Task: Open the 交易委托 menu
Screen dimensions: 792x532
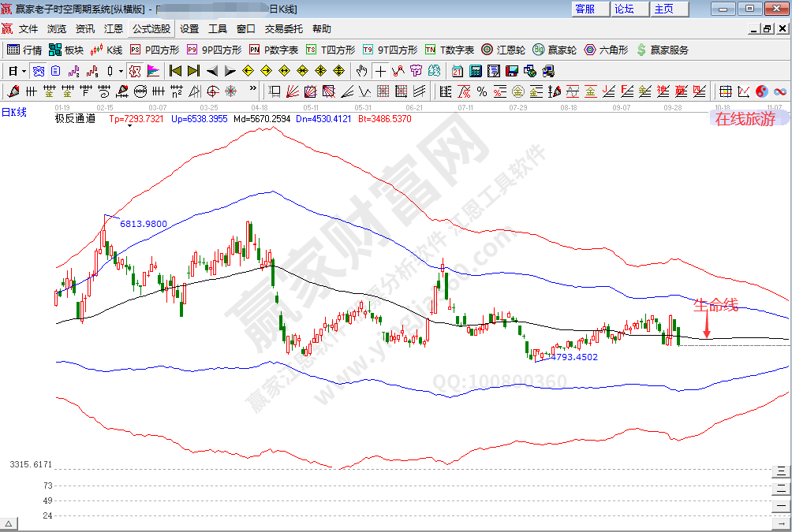Action: pyautogui.click(x=283, y=28)
